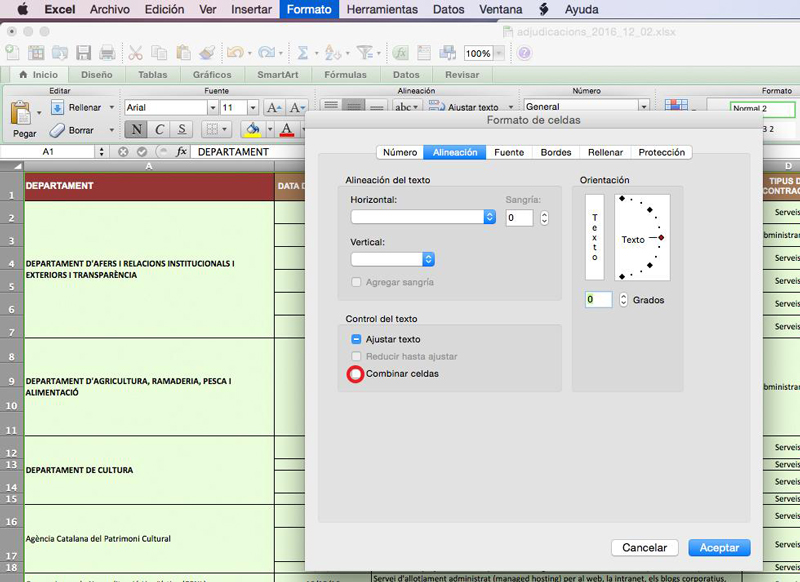Select the format painter brush icon
This screenshot has height=582, width=800.
[x=207, y=53]
